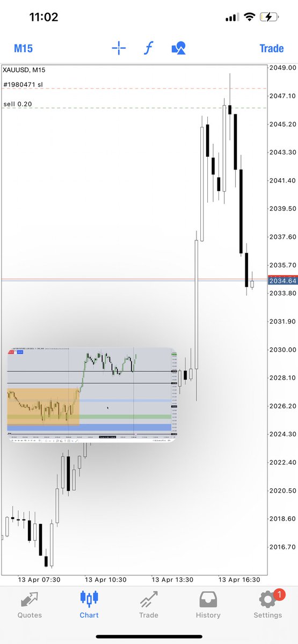Tap the battery charging icon
Viewport: 298px width, 644px height.
[270, 17]
